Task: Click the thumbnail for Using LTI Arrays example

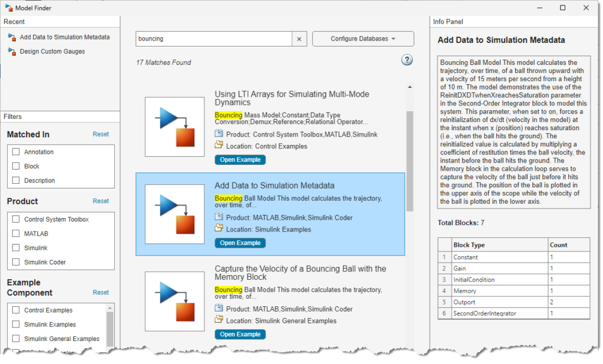Action: pyautogui.click(x=174, y=127)
